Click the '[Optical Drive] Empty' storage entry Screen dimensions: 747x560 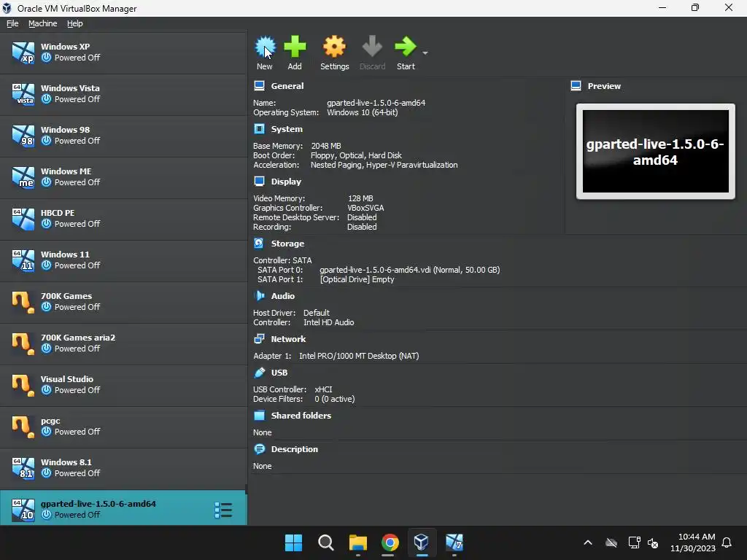tap(357, 279)
